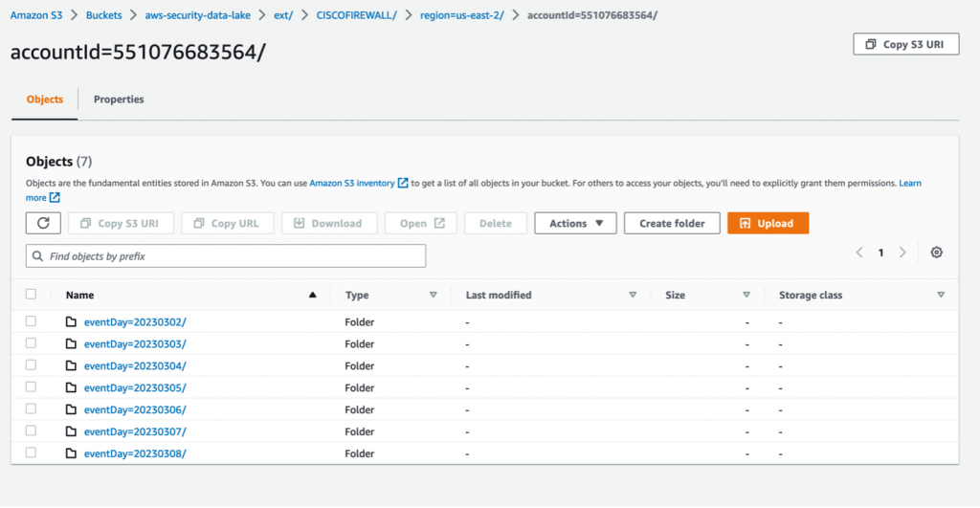Screen dimensions: 980x508
Task: Sort by Type column arrow
Action: point(433,295)
